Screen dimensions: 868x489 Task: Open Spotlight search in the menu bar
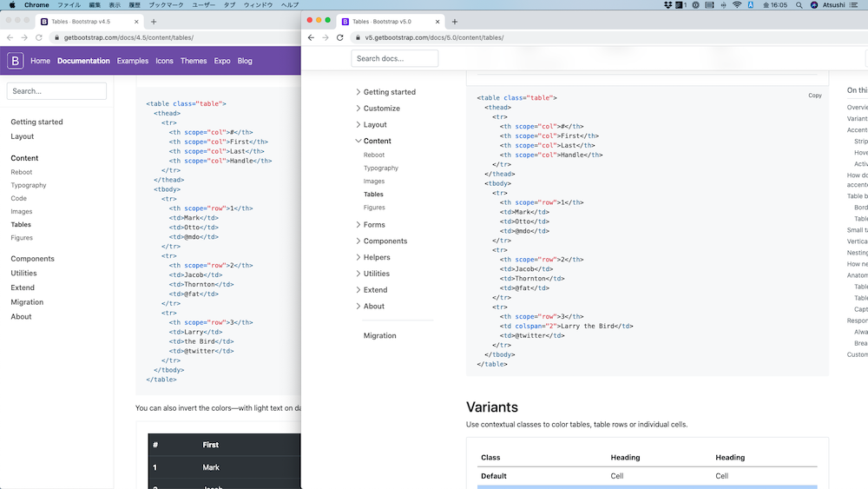click(x=799, y=5)
